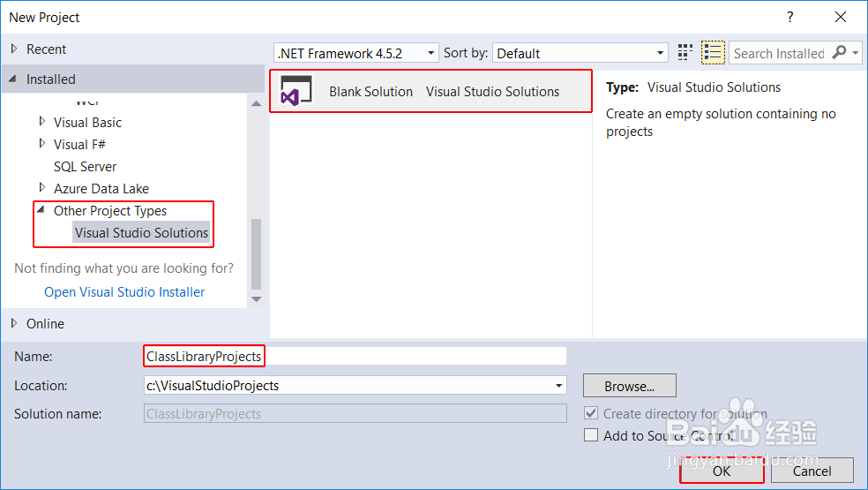Collapse the Installed section
868x490 pixels.
click(x=12, y=79)
